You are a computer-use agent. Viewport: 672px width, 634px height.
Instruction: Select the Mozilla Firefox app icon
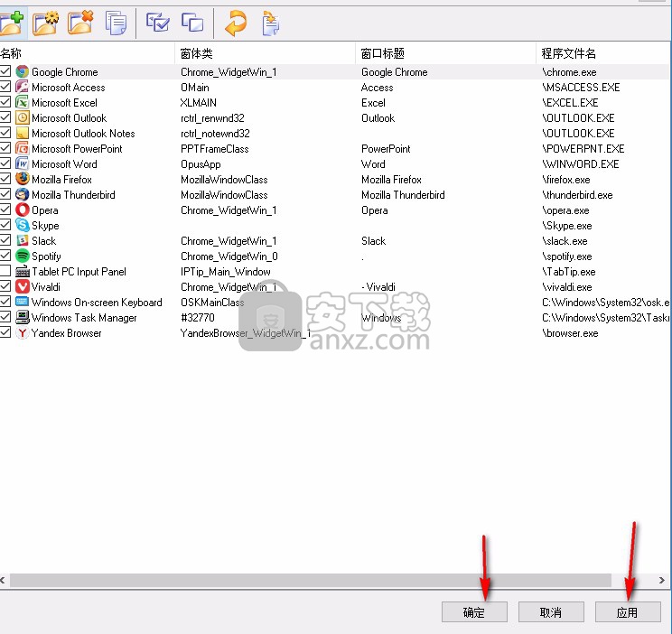[23, 179]
